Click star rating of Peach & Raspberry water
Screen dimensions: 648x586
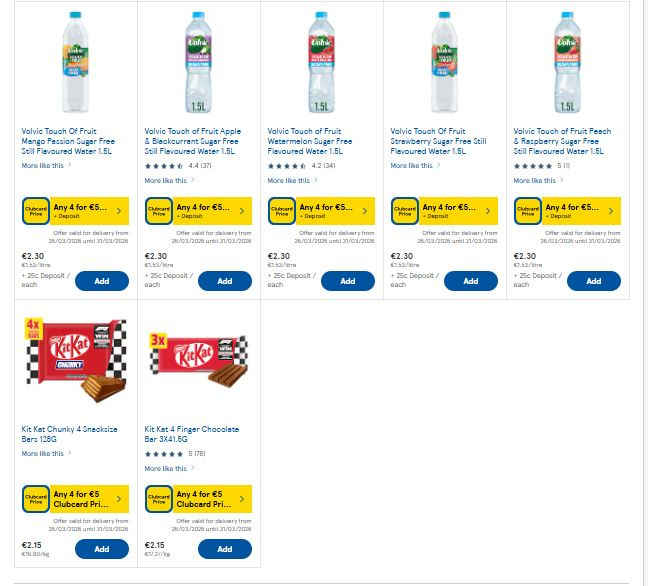pos(533,166)
